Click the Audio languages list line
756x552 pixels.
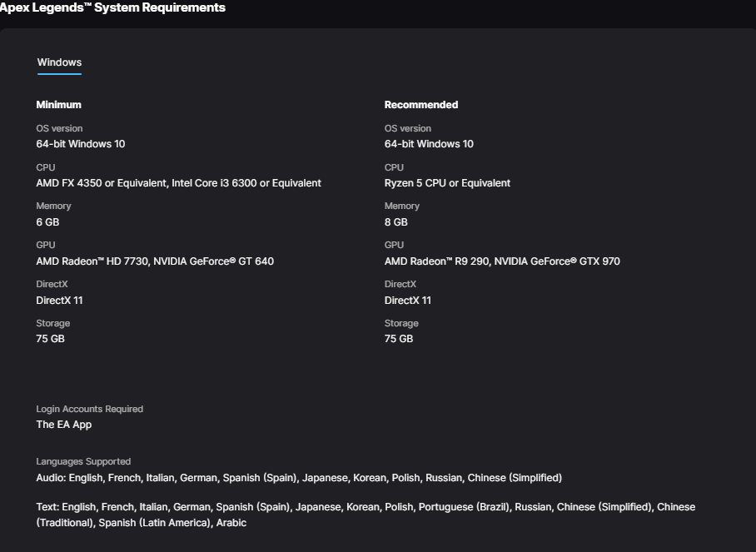point(299,478)
